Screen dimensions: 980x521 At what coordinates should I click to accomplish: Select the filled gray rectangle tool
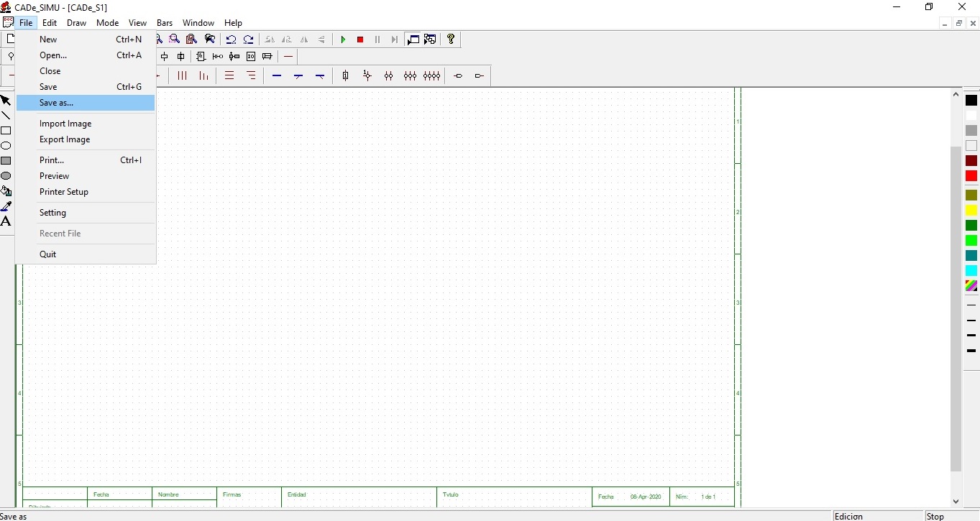coord(6,161)
